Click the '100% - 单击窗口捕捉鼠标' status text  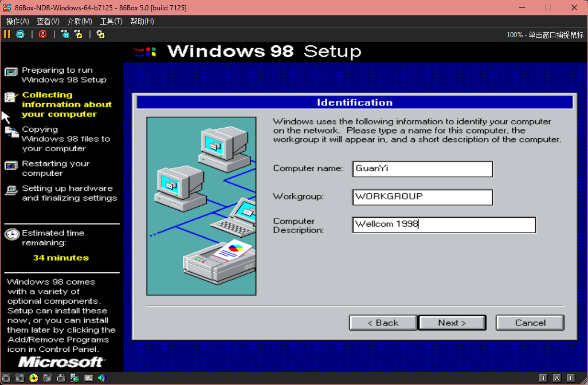point(545,35)
